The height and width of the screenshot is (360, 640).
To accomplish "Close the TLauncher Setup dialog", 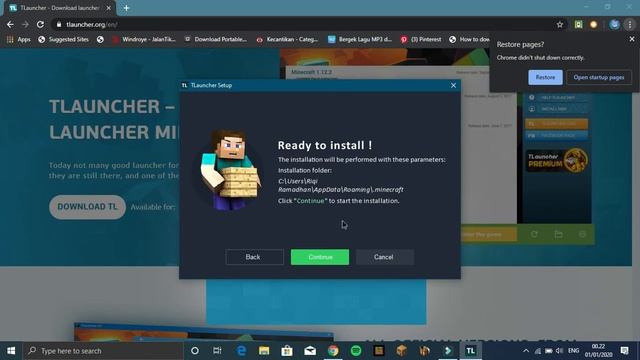I will click(x=453, y=85).
